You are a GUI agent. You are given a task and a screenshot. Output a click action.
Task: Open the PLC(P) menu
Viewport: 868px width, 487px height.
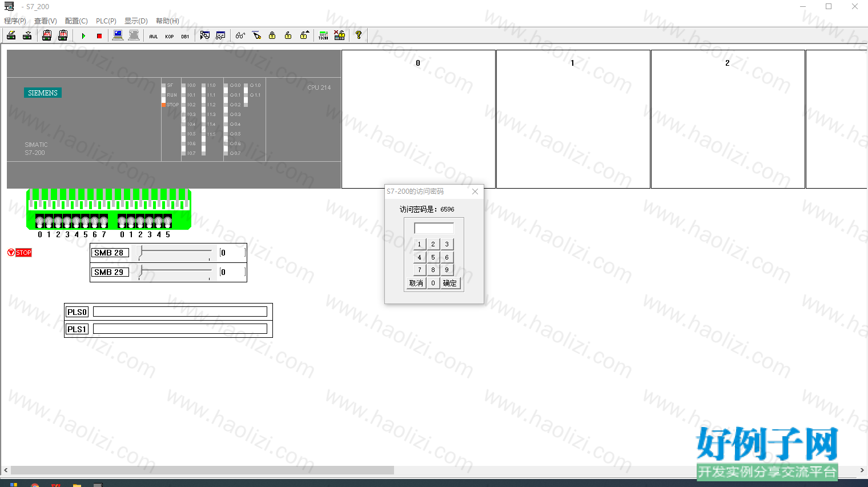point(106,21)
